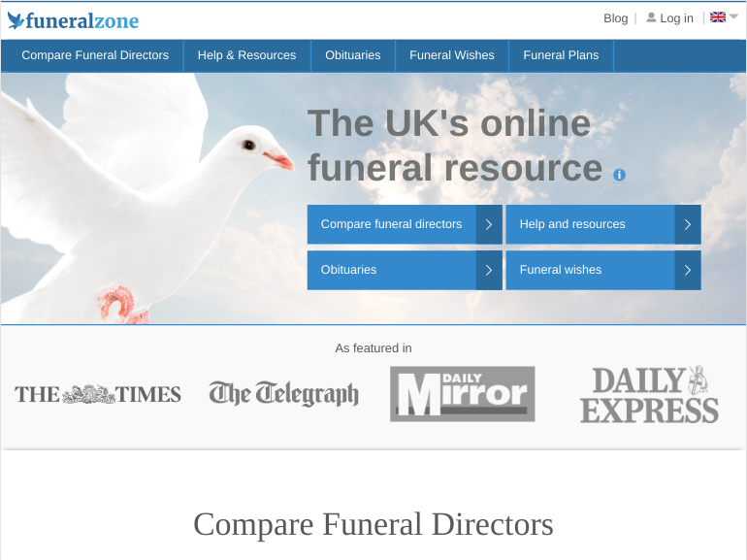The image size is (747, 560).
Task: Click the chevron on Compare funeral directors button
Action: pyautogui.click(x=489, y=224)
